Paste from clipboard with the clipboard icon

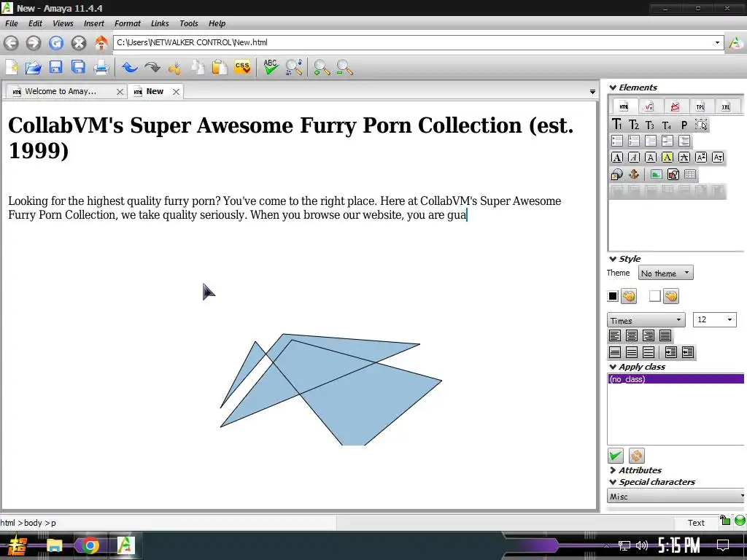click(x=219, y=68)
